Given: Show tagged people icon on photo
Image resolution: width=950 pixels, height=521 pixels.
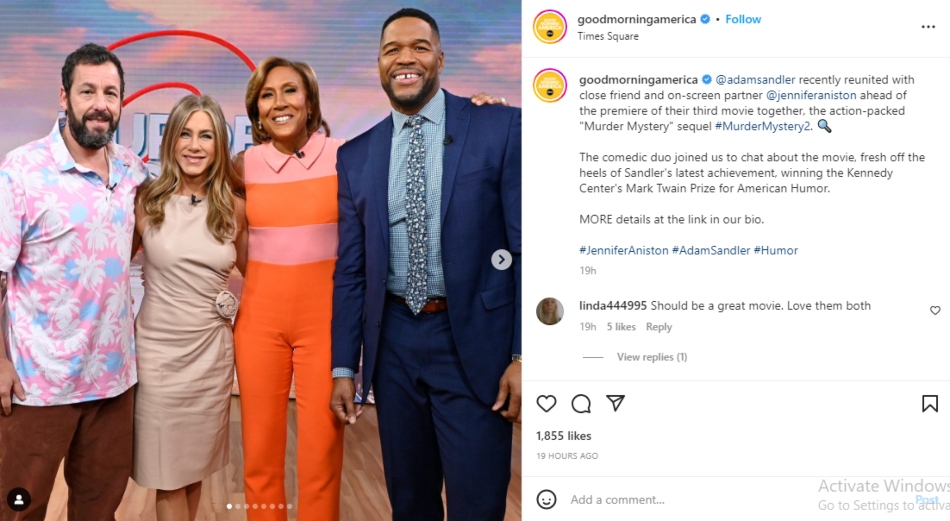Looking at the screenshot, I should (x=19, y=499).
